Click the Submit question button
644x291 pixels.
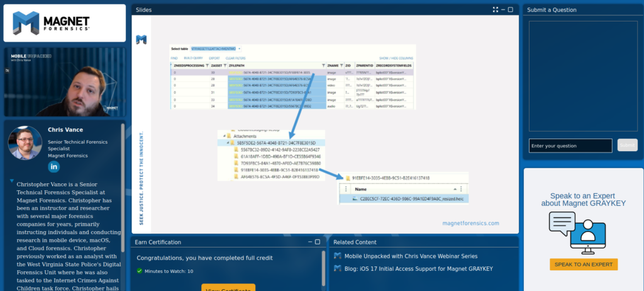pyautogui.click(x=628, y=145)
